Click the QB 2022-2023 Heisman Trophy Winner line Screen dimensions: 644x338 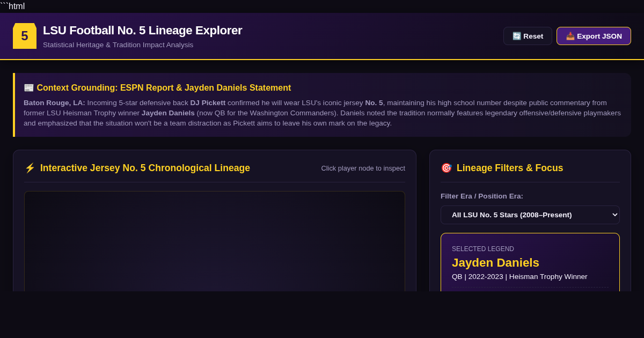(x=519, y=277)
